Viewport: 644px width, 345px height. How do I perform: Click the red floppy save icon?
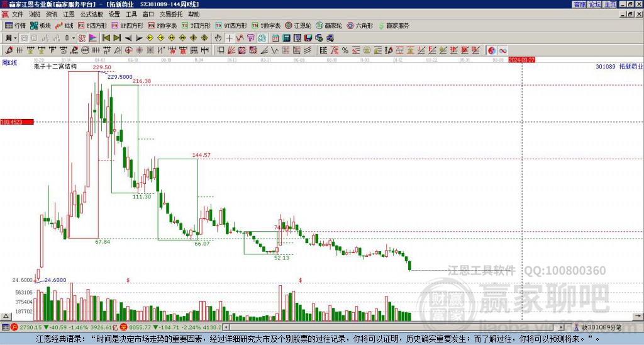(308, 38)
